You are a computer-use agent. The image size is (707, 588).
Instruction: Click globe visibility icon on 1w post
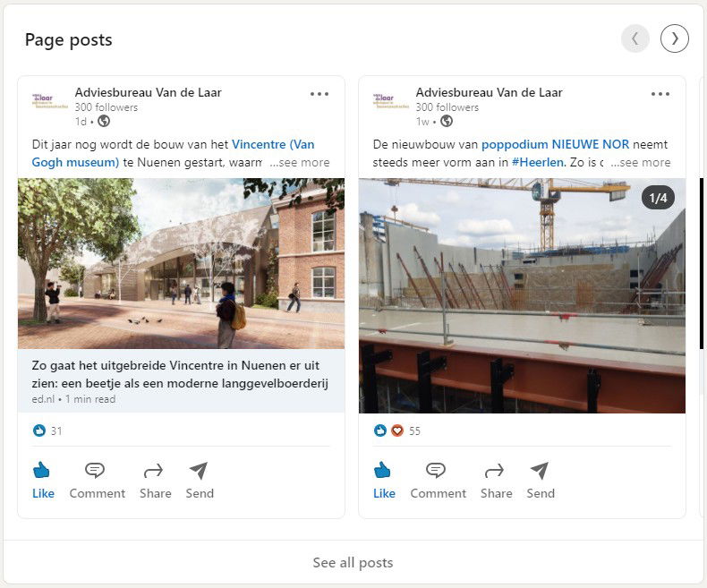447,121
